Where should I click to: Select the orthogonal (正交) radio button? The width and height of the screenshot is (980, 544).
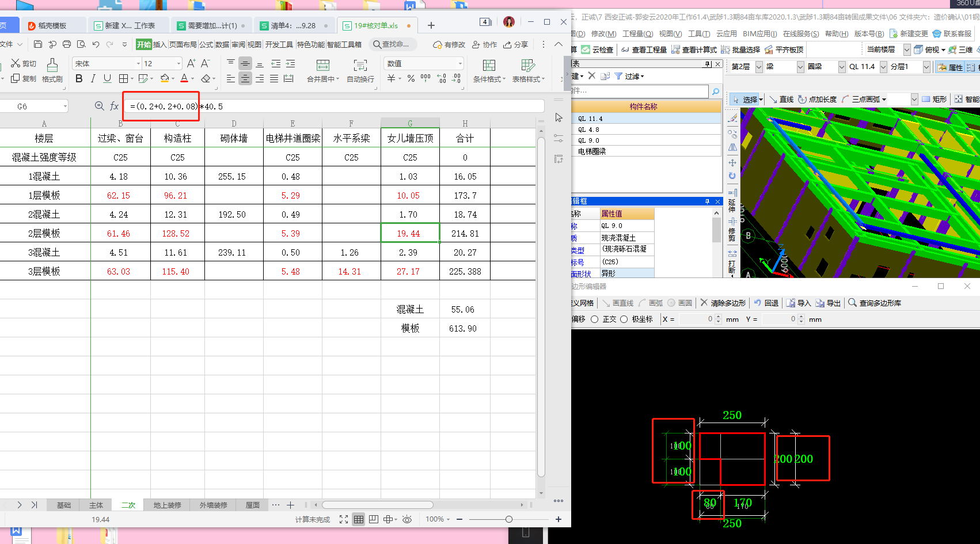coord(595,319)
